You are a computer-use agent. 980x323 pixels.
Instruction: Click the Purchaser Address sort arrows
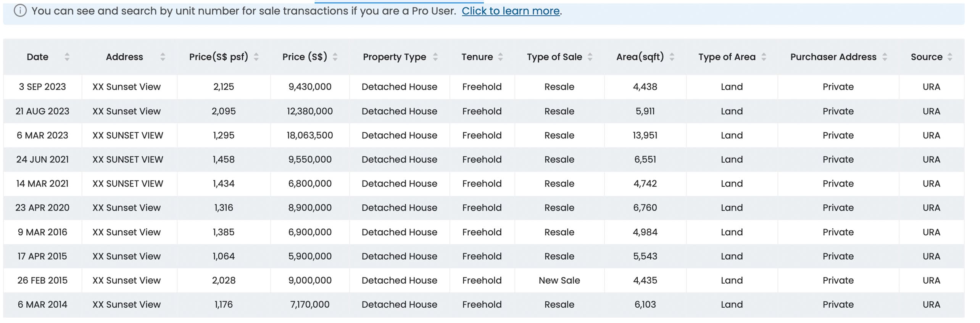coord(885,57)
